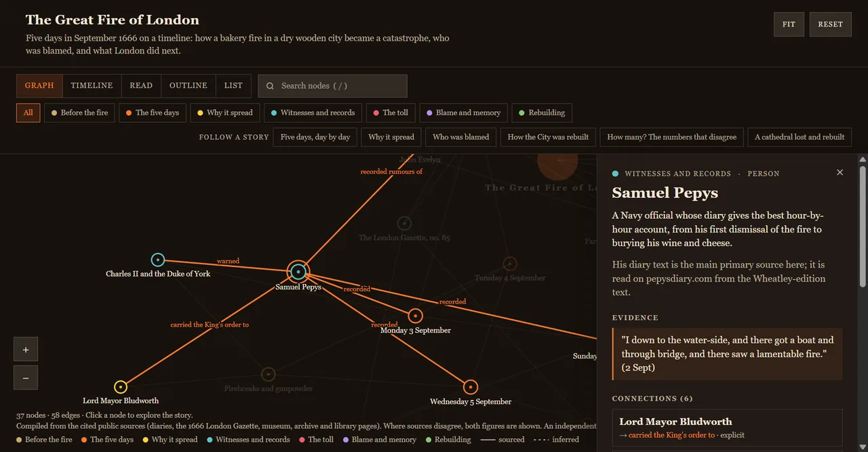Click the CONNECTIONS (6) heading
This screenshot has width=868, height=452.
coord(652,398)
